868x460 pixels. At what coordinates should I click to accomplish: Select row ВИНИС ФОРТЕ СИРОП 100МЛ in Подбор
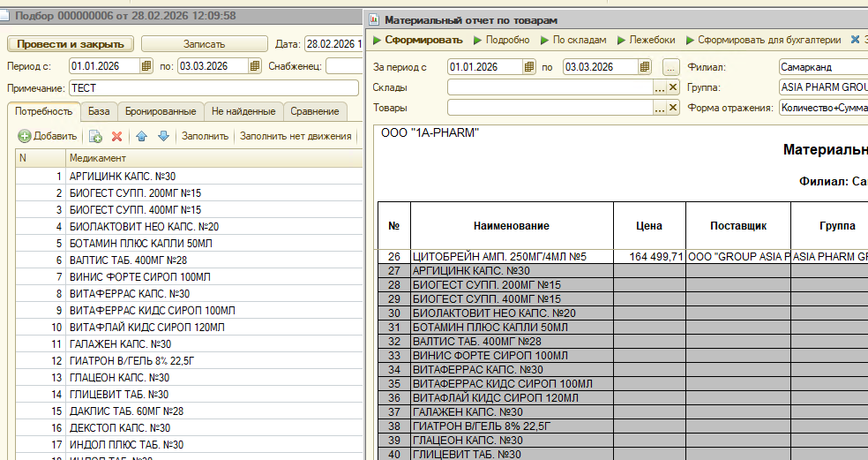(x=189, y=276)
